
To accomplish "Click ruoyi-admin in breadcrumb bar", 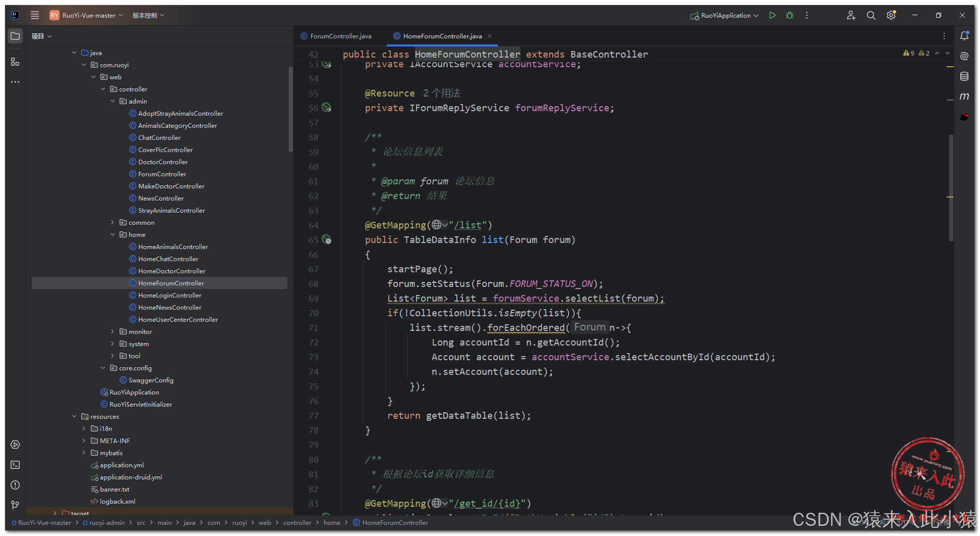I will coord(107,522).
